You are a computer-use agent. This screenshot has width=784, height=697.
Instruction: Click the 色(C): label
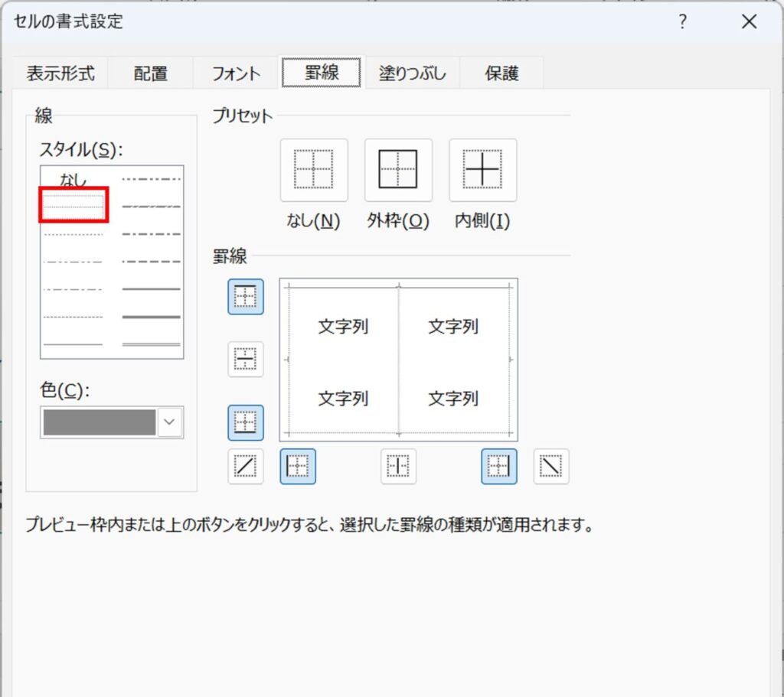point(64,390)
